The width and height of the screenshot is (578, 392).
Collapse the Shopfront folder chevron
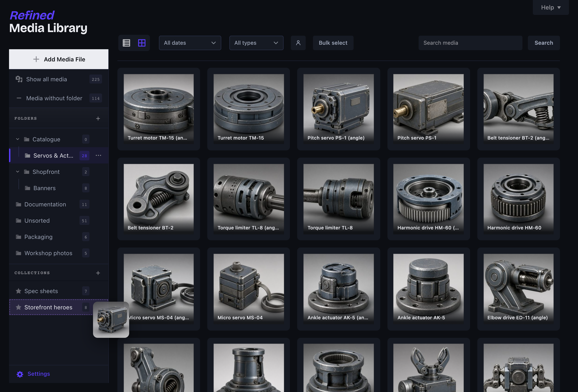pos(17,172)
